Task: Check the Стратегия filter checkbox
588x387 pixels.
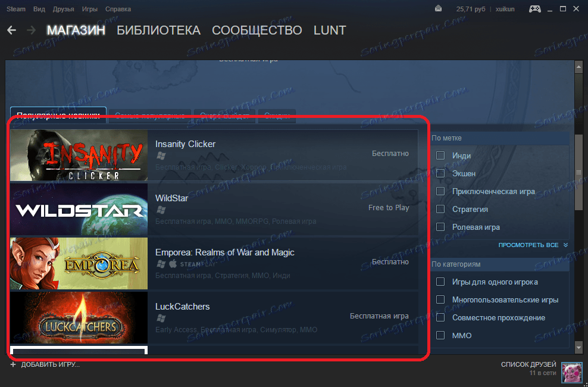Action: pos(440,209)
